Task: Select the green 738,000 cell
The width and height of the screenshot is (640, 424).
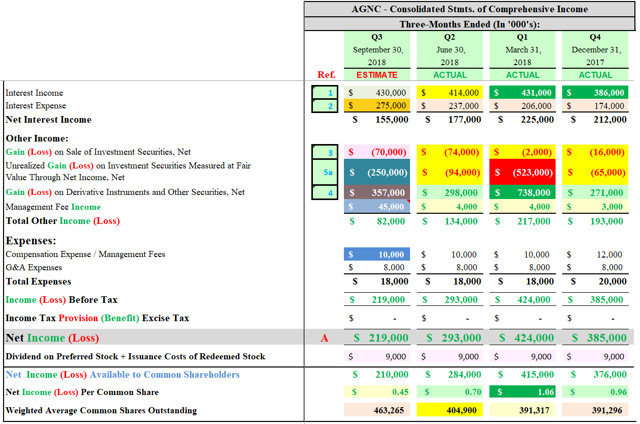Action: (522, 193)
